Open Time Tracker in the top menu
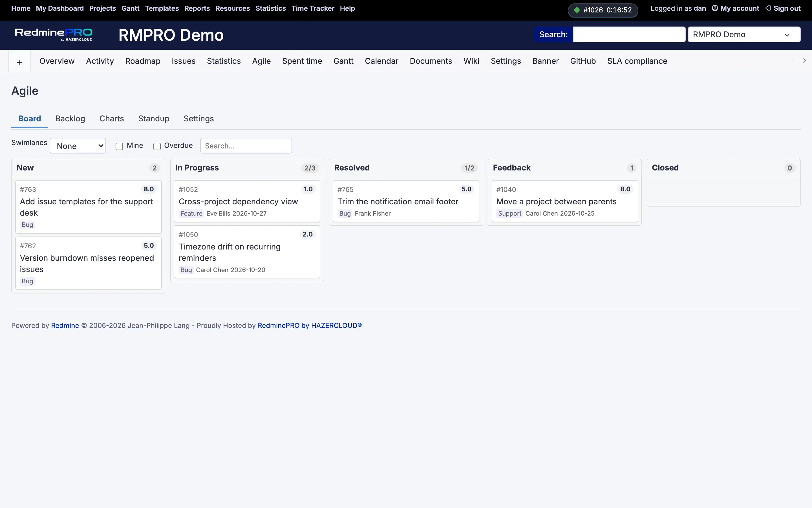This screenshot has height=508, width=812. tap(313, 8)
